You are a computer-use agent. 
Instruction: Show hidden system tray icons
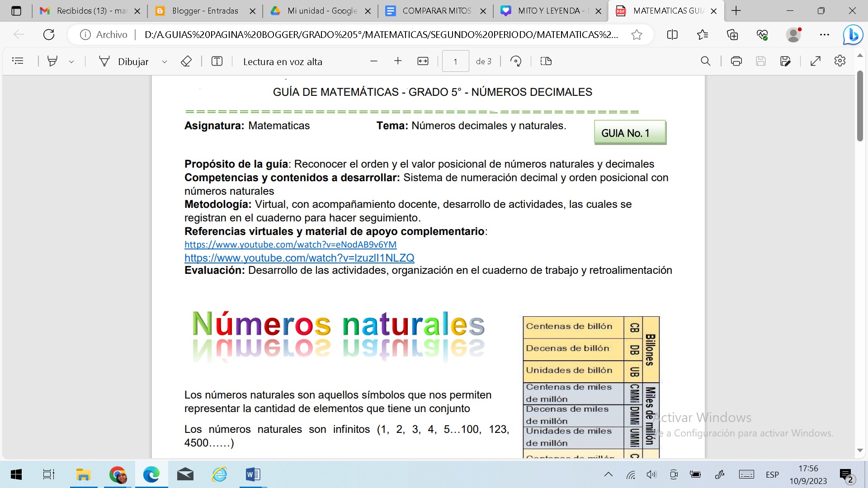(609, 474)
